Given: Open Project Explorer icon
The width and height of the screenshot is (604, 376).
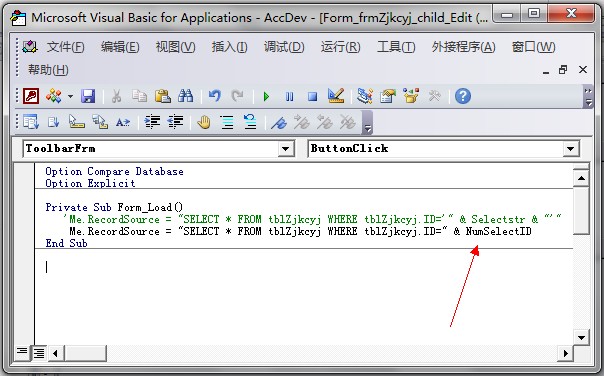Looking at the screenshot, I should [364, 96].
